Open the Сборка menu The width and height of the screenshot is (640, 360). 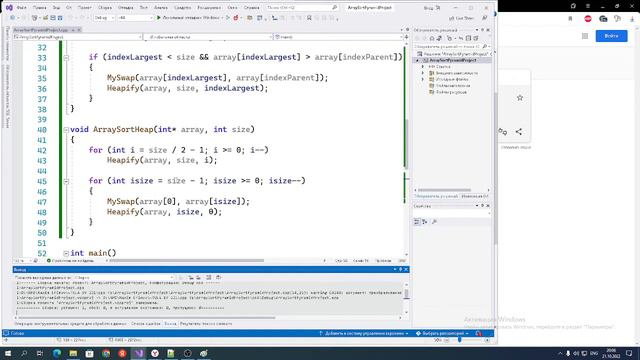pos(105,7)
